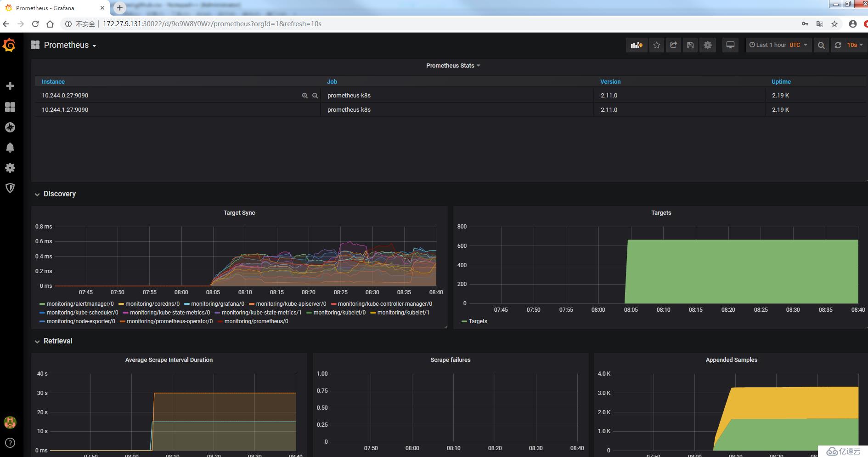The width and height of the screenshot is (868, 457).
Task: Sort table by Uptime column
Action: point(781,82)
